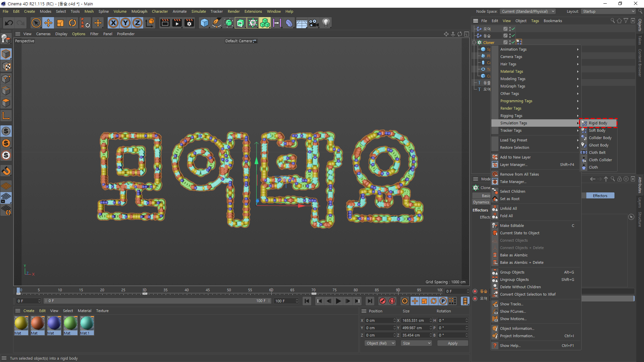Click the Apply button
The width and height of the screenshot is (644, 362).
(452, 343)
